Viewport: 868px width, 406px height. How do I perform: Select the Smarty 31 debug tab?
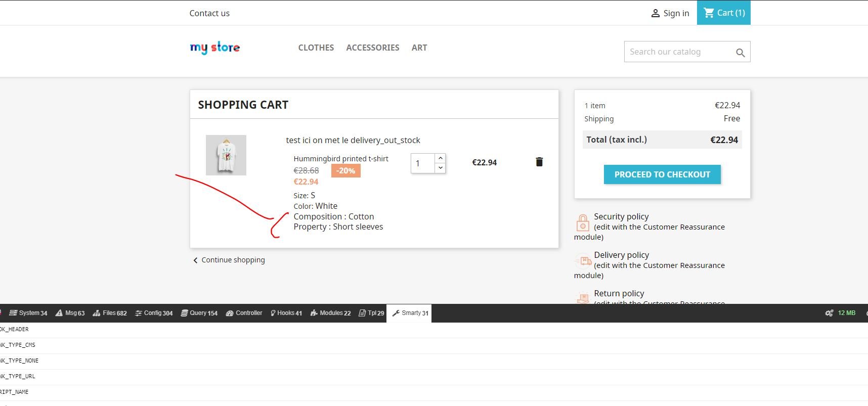pos(410,313)
